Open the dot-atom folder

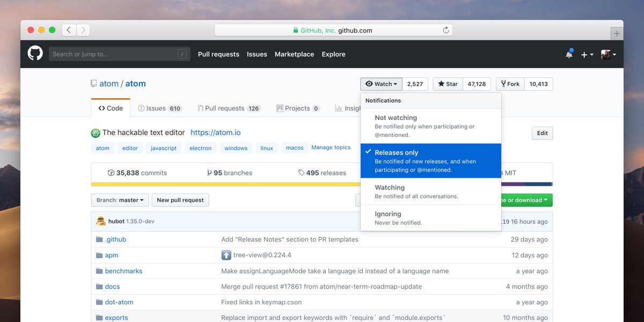(x=119, y=302)
